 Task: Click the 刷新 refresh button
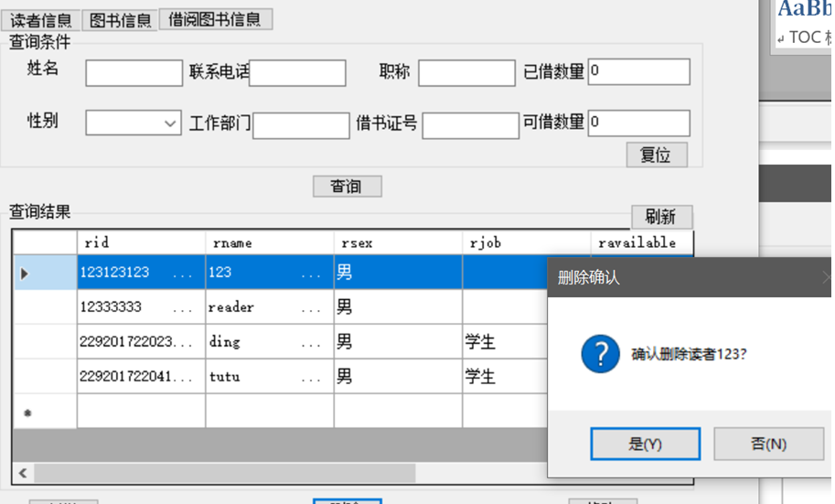662,217
